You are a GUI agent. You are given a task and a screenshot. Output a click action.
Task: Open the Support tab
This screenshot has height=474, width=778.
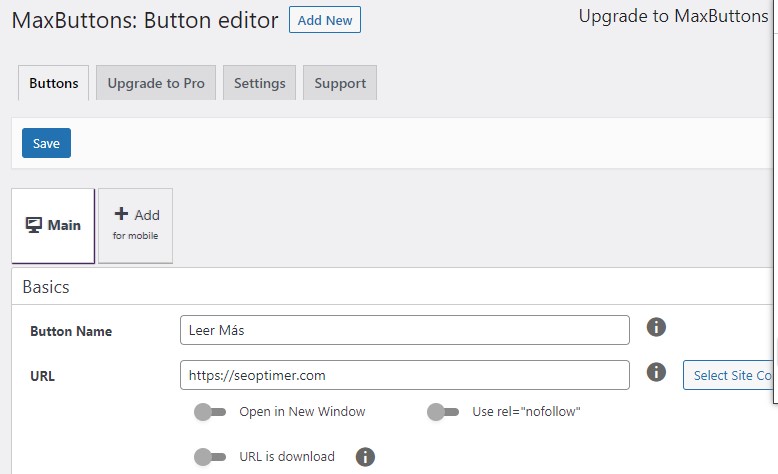(340, 83)
